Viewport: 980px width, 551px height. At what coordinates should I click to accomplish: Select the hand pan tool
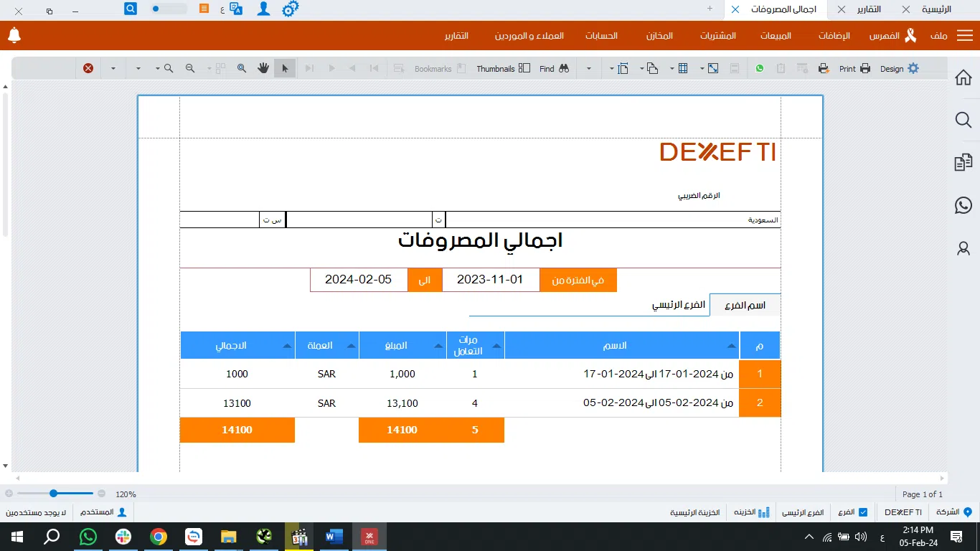pos(263,68)
